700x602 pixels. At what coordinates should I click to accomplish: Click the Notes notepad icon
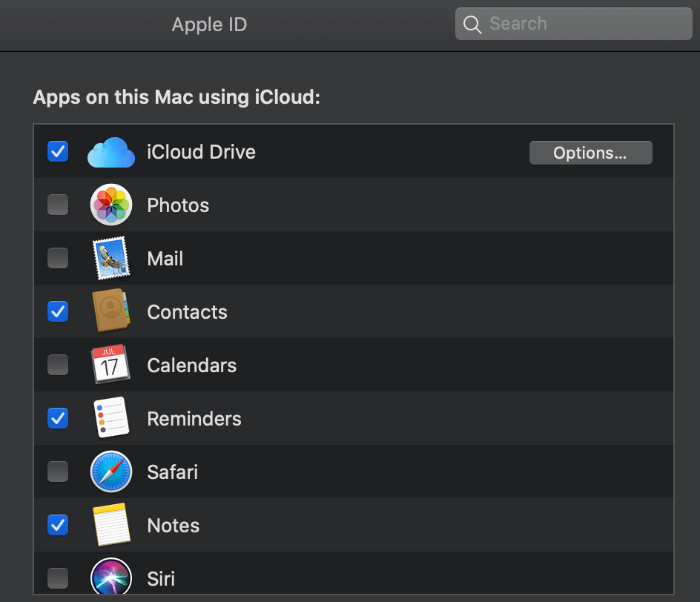(112, 525)
